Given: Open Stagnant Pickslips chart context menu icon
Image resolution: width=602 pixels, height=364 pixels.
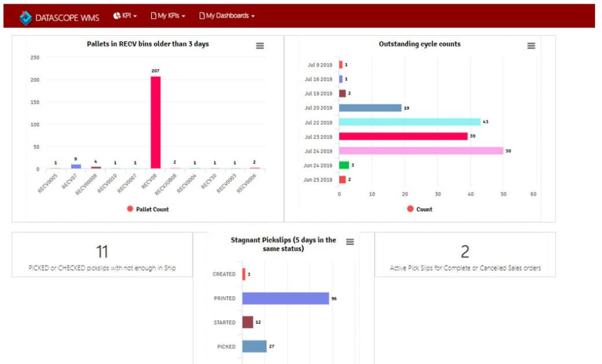Looking at the screenshot, I should pyautogui.click(x=350, y=242).
